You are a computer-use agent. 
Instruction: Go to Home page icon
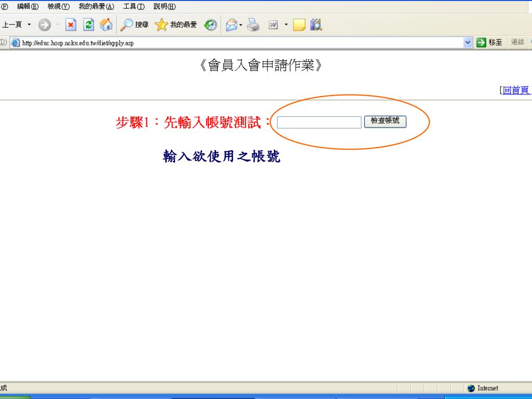click(x=106, y=24)
